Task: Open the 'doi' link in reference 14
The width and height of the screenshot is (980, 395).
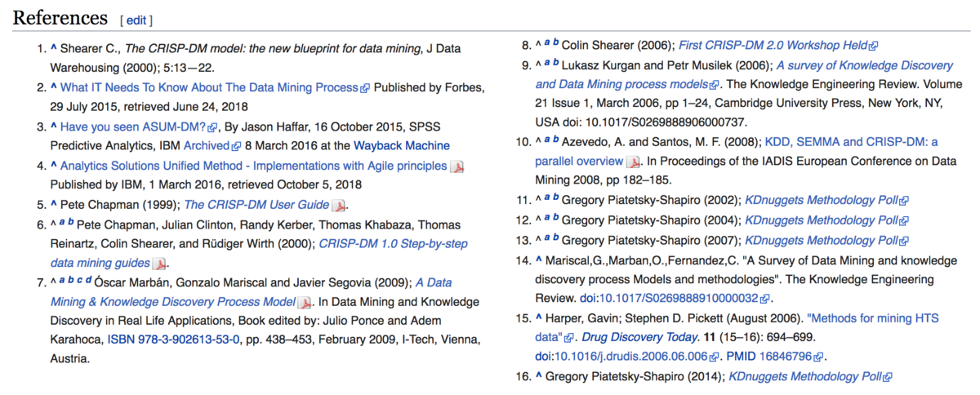Action: [589, 298]
